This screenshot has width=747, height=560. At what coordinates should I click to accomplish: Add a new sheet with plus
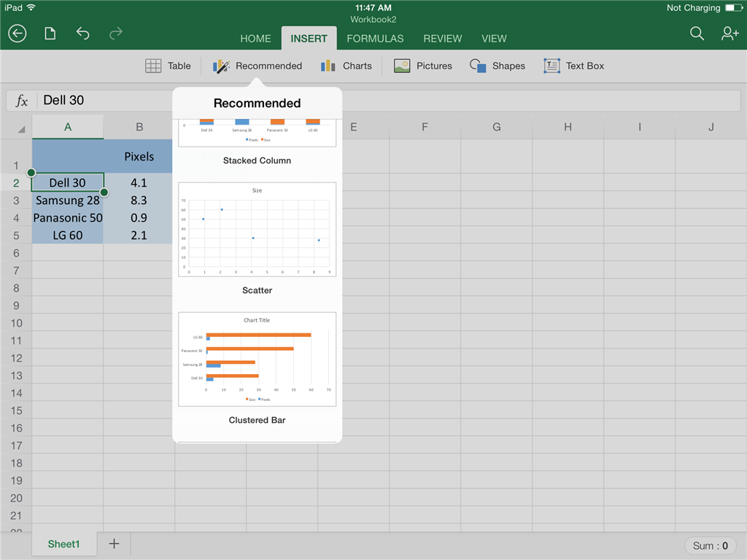(114, 544)
